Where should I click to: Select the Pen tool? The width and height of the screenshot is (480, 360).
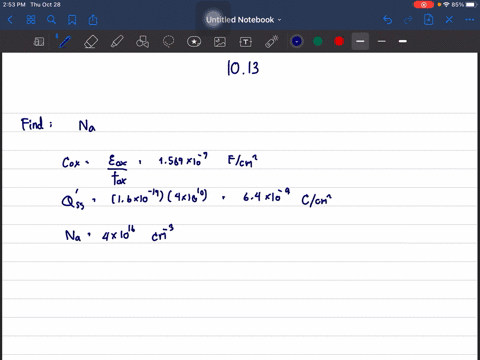[x=64, y=42]
